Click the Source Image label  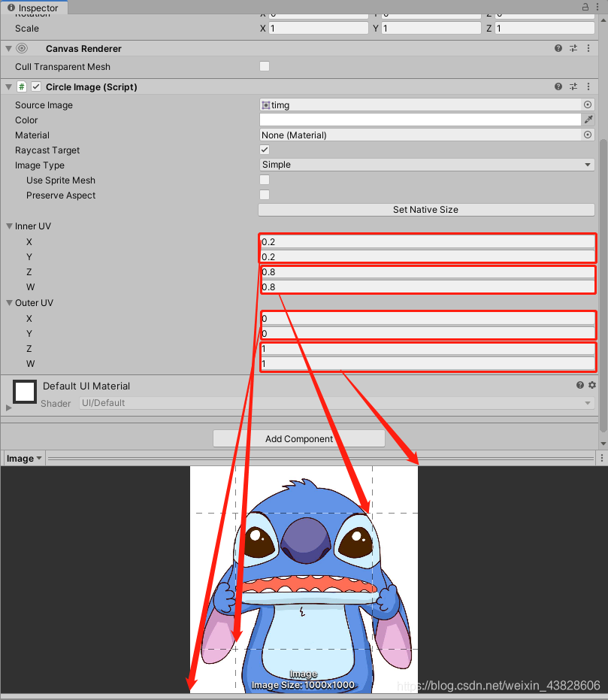click(x=44, y=105)
